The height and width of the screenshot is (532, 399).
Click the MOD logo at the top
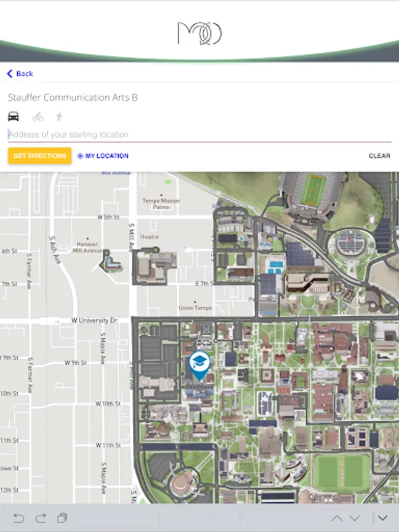point(200,33)
